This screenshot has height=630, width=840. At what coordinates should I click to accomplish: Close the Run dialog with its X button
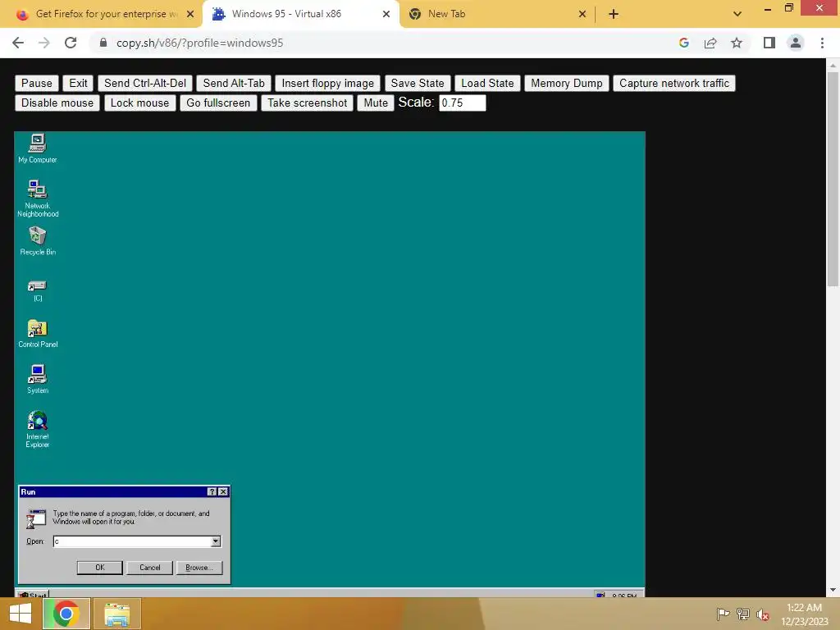click(x=223, y=492)
